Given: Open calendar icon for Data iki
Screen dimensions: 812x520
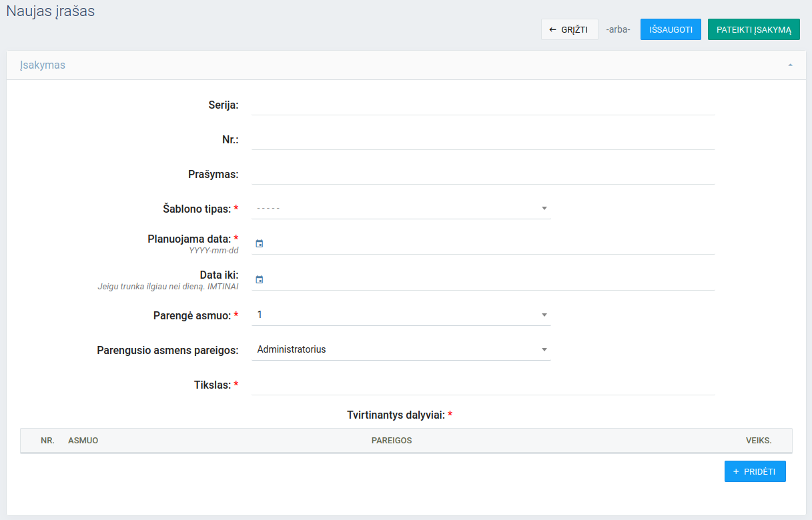Looking at the screenshot, I should click(x=260, y=280).
